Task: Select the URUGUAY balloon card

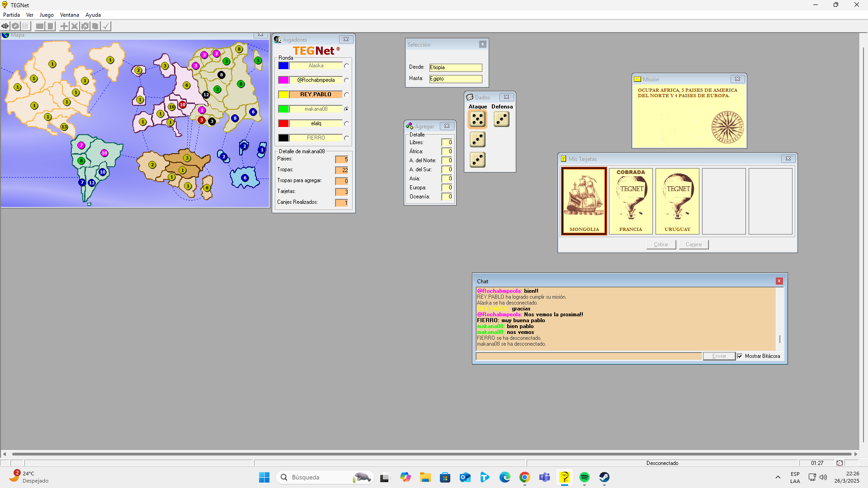Action: click(677, 201)
